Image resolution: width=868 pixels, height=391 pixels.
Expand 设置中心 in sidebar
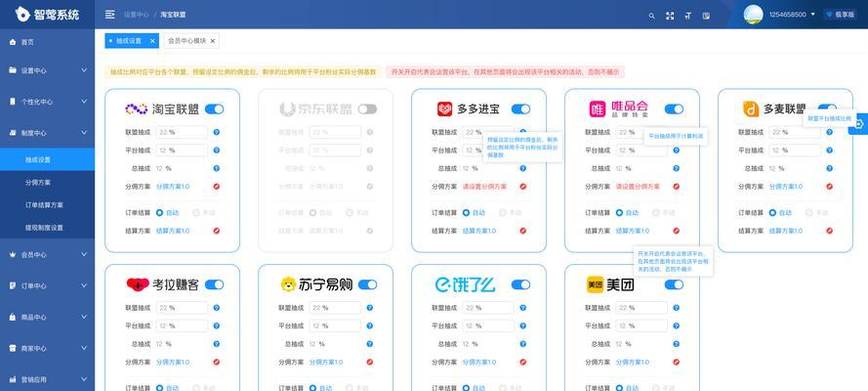pyautogui.click(x=47, y=71)
